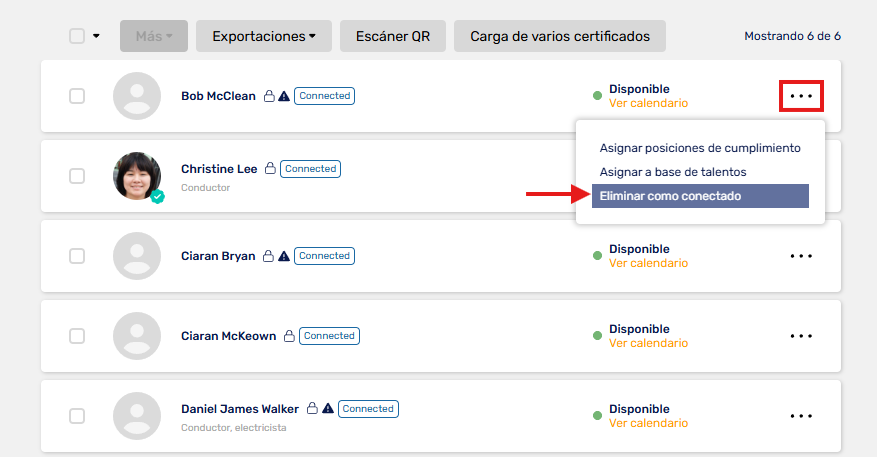Click lock icon beside Ciaran McKeown
877x457 pixels.
[289, 336]
